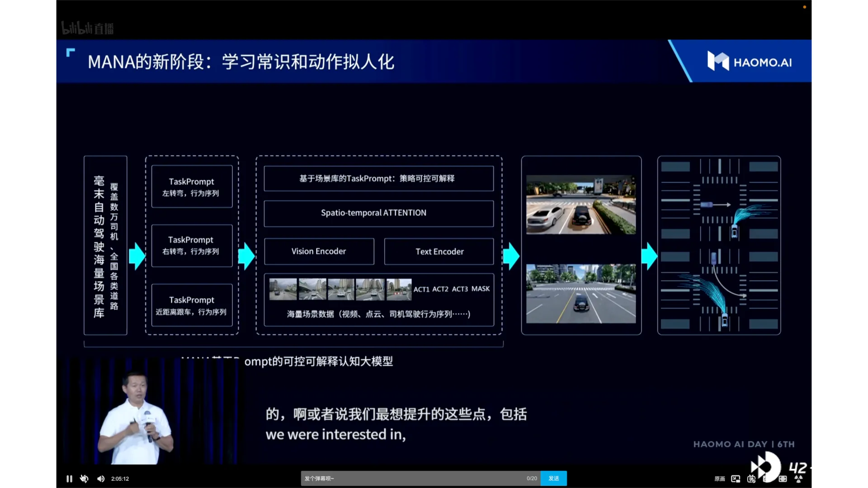Click the fan-shaped icon at far right
Image resolution: width=868 pixels, height=488 pixels.
point(798,479)
